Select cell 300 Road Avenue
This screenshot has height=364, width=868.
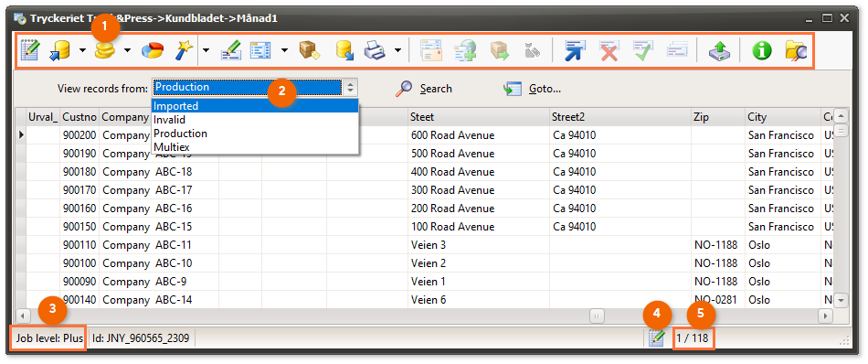coord(478,190)
